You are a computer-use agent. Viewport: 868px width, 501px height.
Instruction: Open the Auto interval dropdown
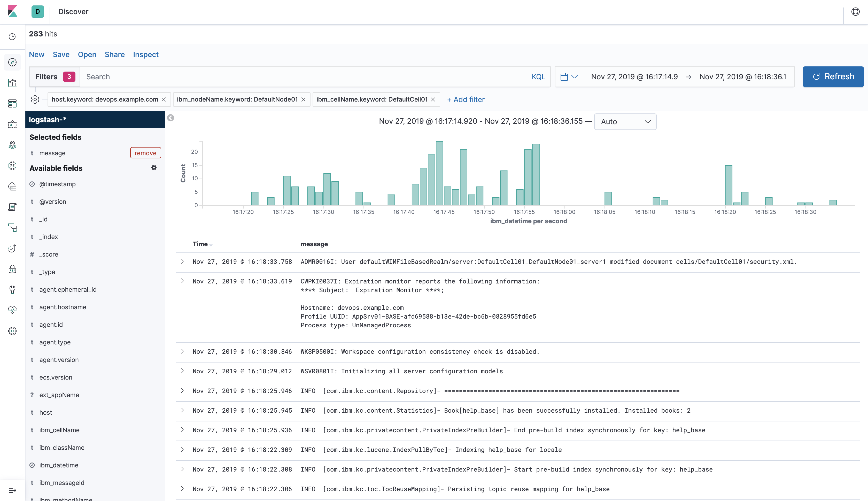point(625,122)
